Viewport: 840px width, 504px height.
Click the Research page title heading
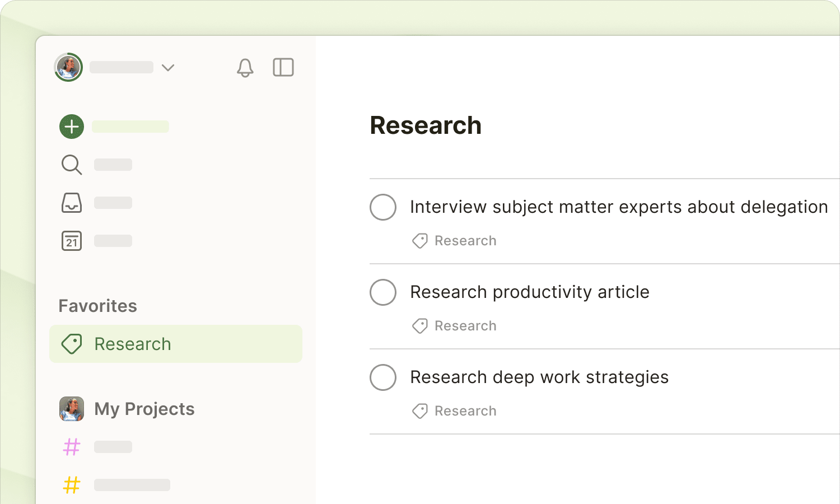pos(425,125)
